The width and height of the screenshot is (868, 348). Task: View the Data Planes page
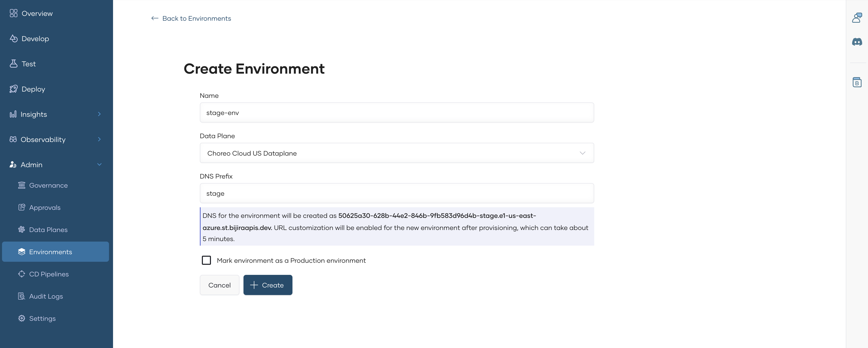tap(48, 229)
